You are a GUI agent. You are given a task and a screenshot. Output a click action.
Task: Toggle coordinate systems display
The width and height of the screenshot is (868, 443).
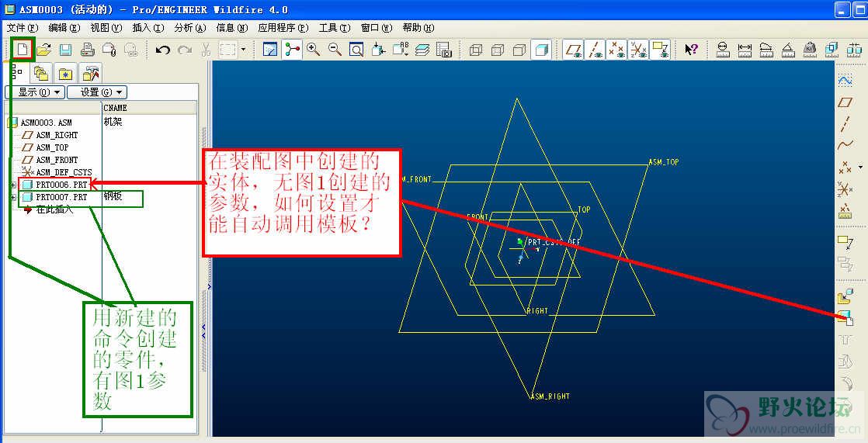click(639, 50)
